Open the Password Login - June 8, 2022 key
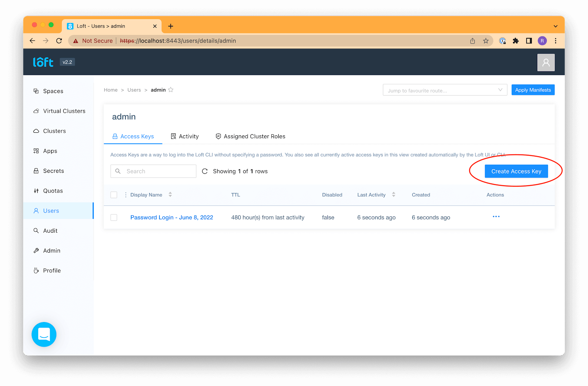Screen dimensions: 588x386 click(x=171, y=217)
